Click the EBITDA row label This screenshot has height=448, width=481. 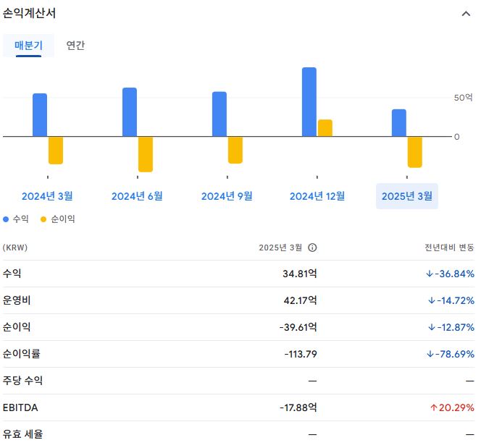(x=20, y=407)
